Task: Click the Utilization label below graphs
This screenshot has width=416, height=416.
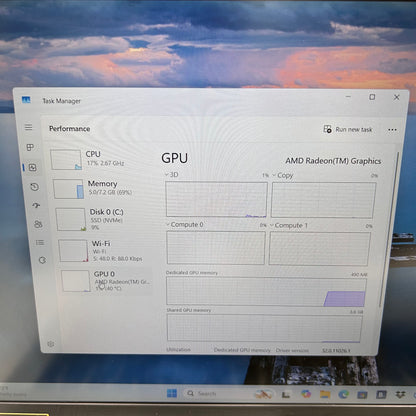Action: [179, 350]
